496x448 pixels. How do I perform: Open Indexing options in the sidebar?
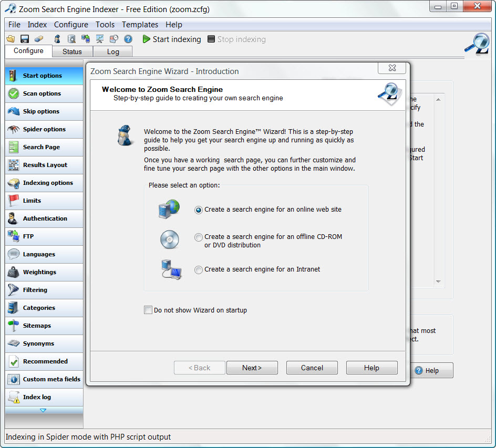point(44,183)
